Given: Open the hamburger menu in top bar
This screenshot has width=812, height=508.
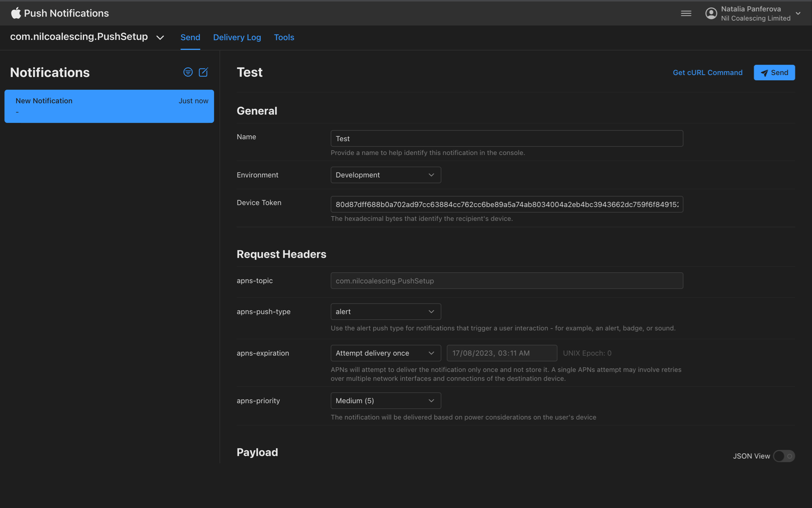Looking at the screenshot, I should [x=686, y=13].
